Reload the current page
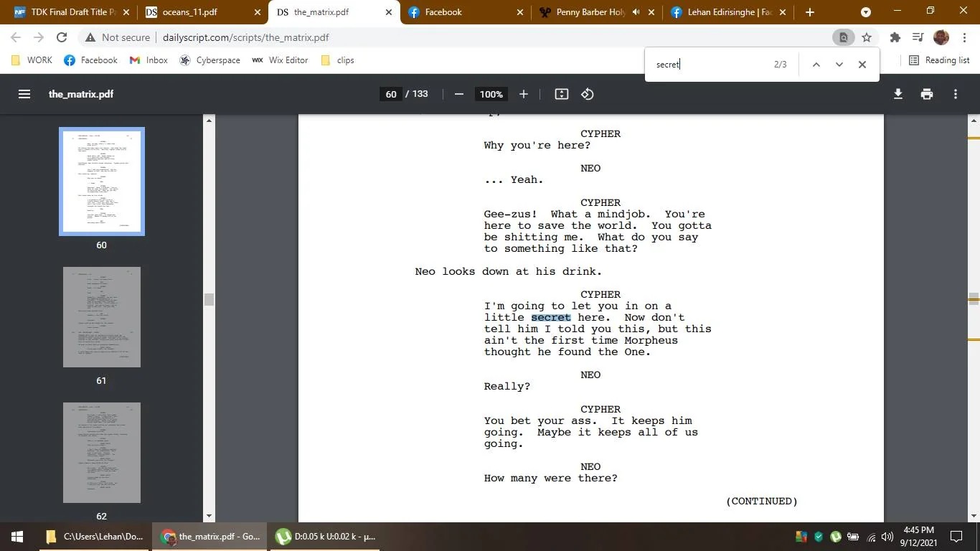980x551 pixels. [62, 37]
